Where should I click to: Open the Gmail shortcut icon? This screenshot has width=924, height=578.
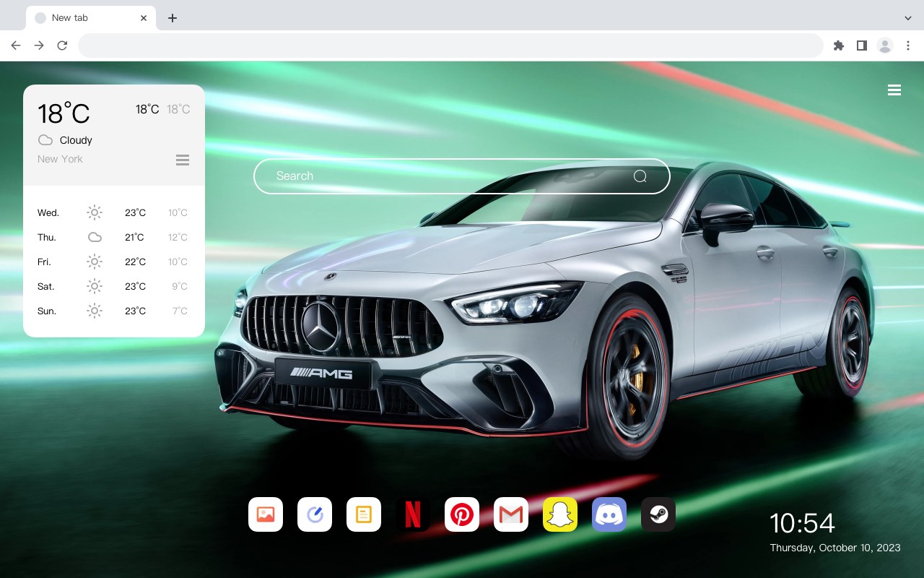[x=511, y=514]
